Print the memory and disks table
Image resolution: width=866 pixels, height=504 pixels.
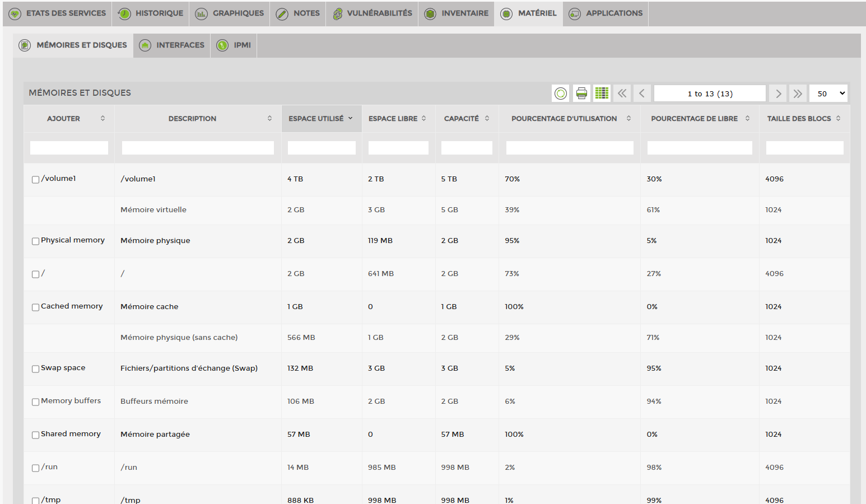tap(581, 94)
